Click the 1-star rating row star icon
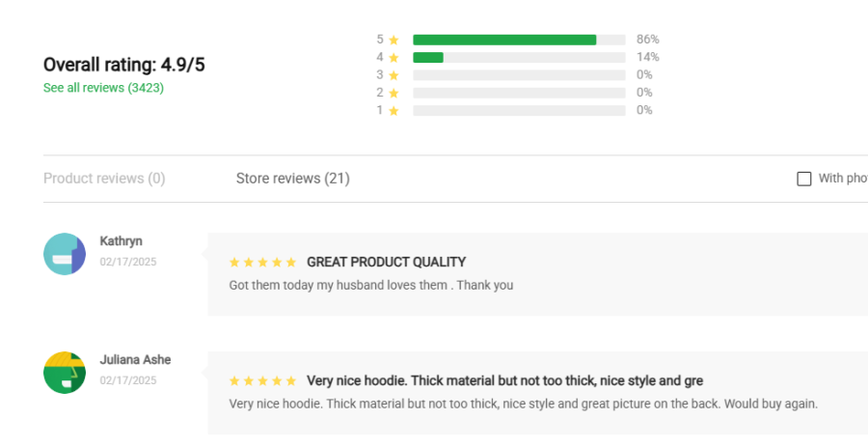Image resolution: width=868 pixels, height=447 pixels. (x=393, y=110)
